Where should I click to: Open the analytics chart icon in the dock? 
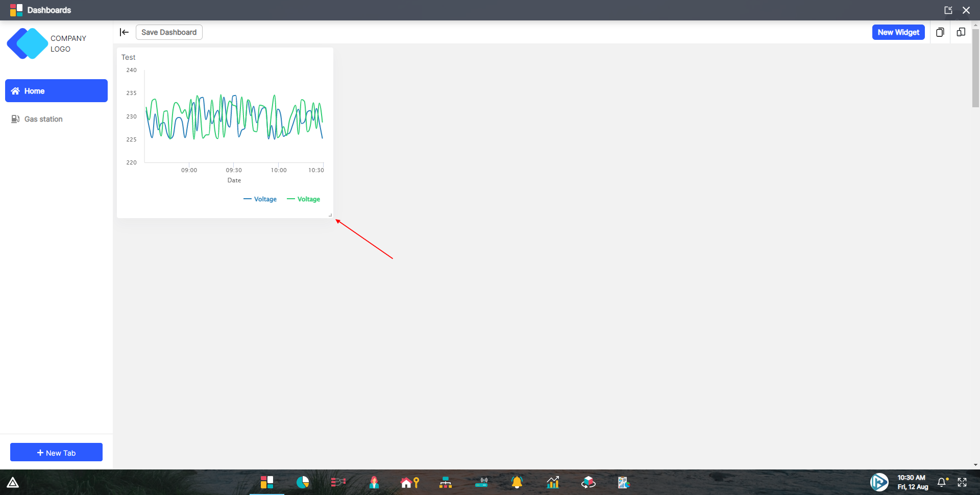[x=553, y=482]
